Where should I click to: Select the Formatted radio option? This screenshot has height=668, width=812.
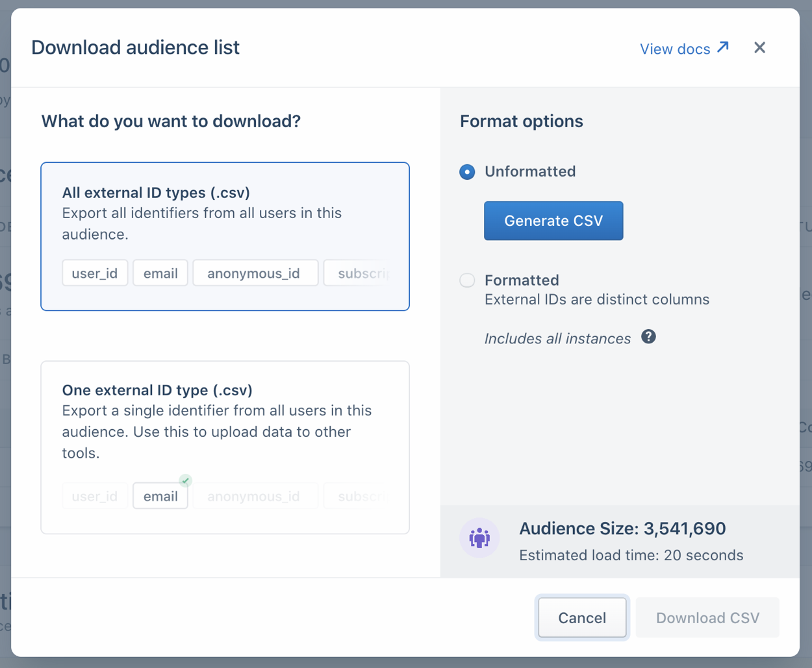coord(467,280)
